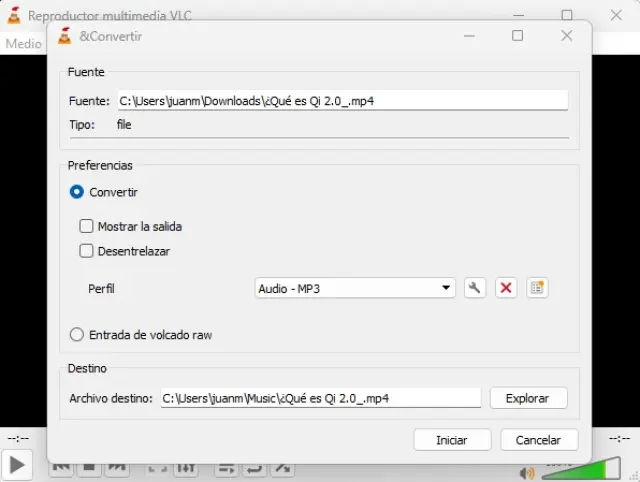Click the Iniciar button

pos(452,440)
